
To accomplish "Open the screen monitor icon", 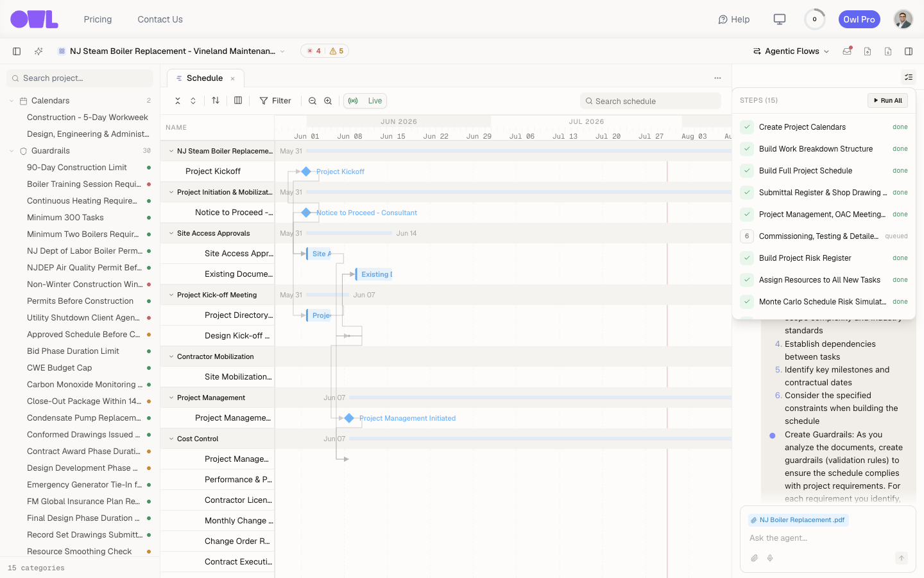I will tap(780, 19).
